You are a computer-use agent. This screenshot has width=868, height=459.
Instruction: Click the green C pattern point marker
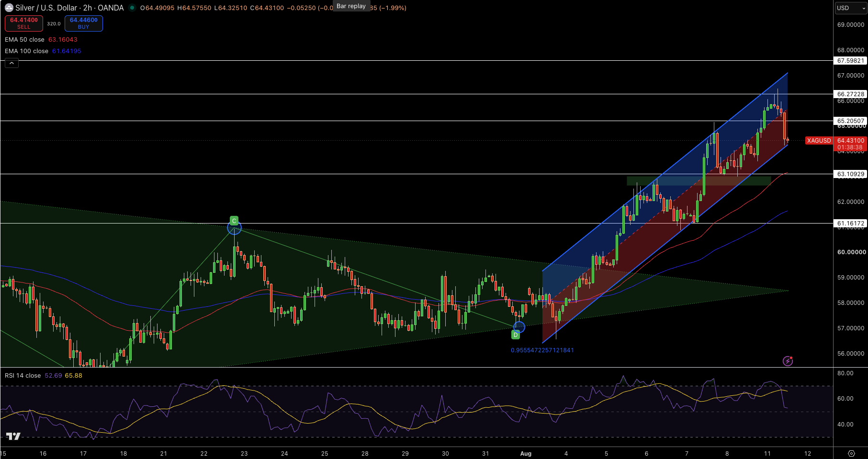tap(234, 221)
